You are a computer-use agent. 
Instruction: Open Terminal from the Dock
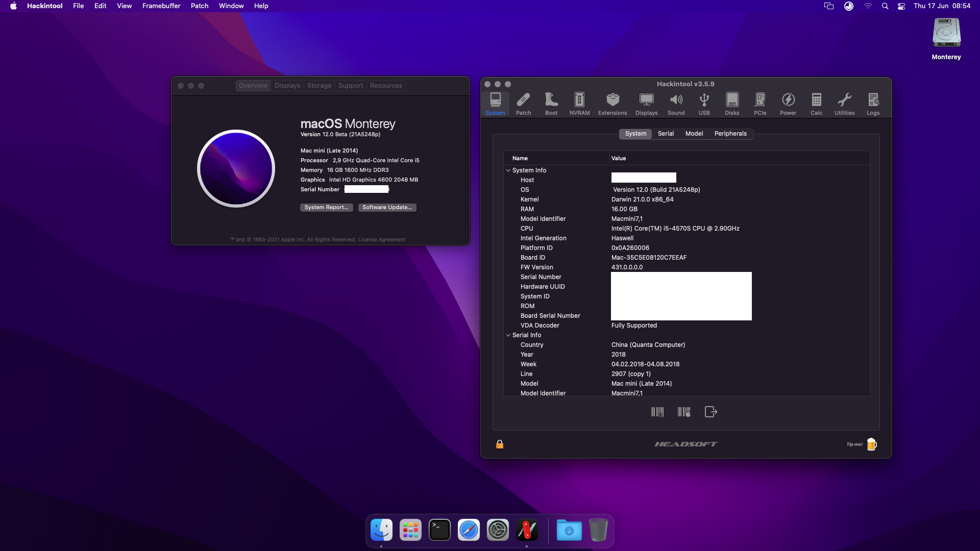click(x=439, y=530)
